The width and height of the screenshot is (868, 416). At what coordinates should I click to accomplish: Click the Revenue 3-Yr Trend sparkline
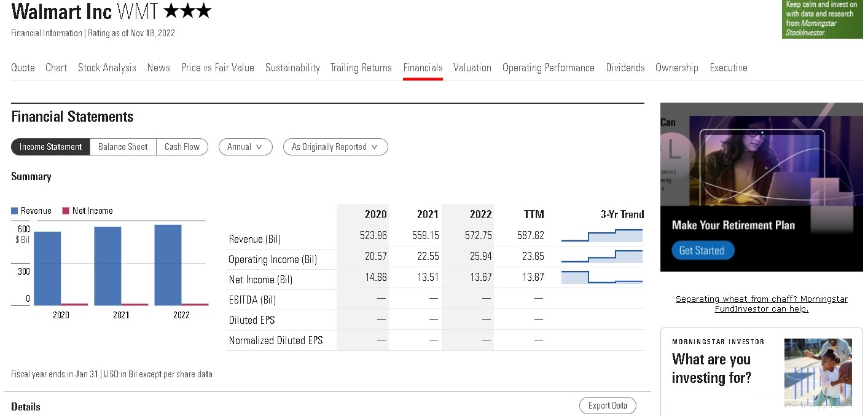601,235
